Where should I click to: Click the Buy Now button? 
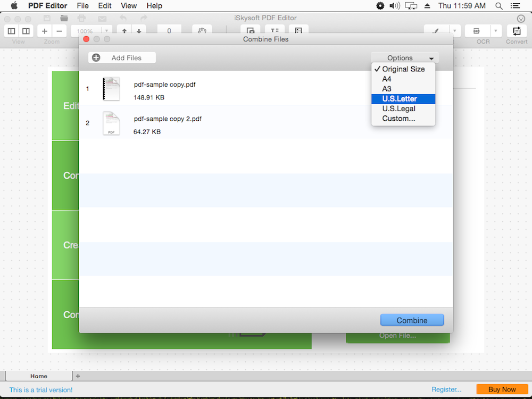(x=502, y=389)
